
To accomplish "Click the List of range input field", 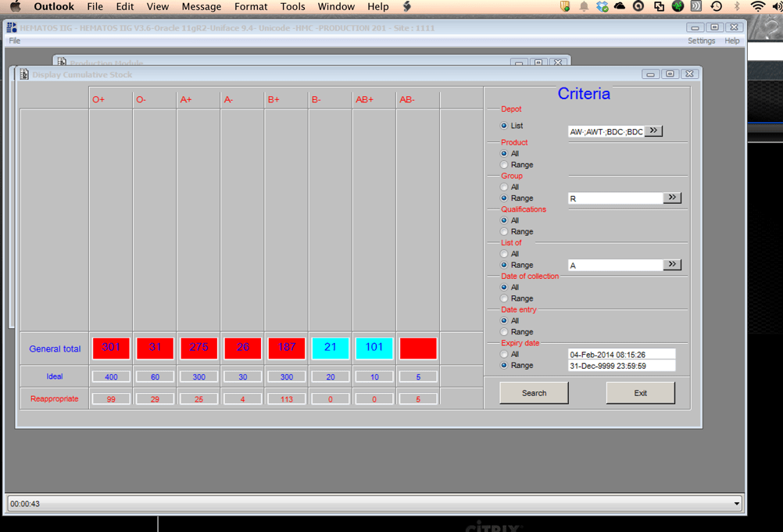I will click(x=615, y=266).
